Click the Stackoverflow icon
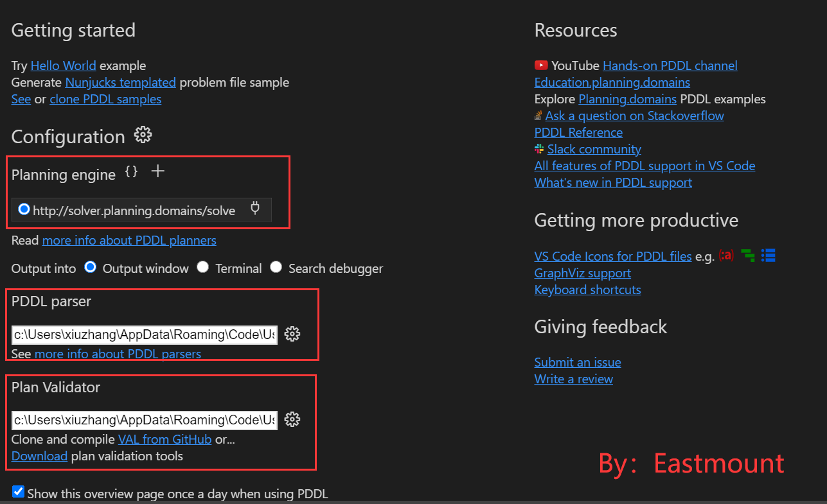827x504 pixels. coord(538,116)
